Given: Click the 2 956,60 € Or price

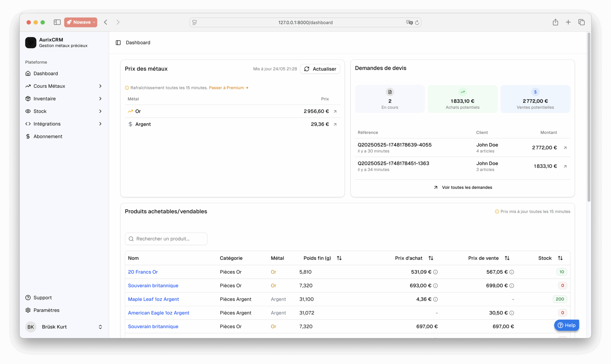Looking at the screenshot, I should [x=316, y=111].
